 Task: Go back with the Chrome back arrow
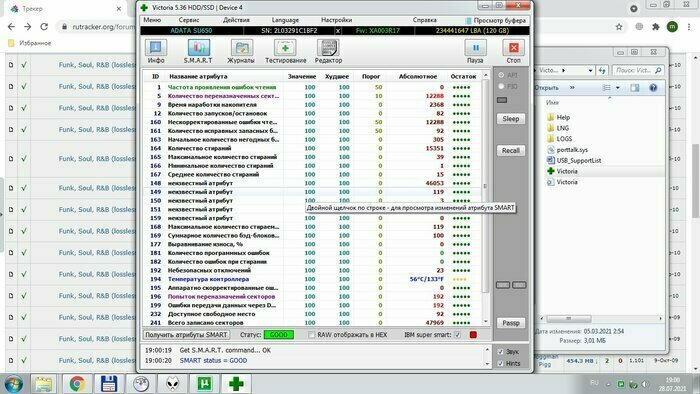point(11,27)
